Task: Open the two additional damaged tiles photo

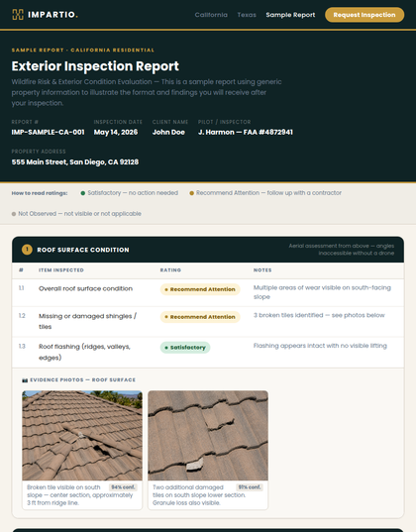Action: pyautogui.click(x=208, y=436)
